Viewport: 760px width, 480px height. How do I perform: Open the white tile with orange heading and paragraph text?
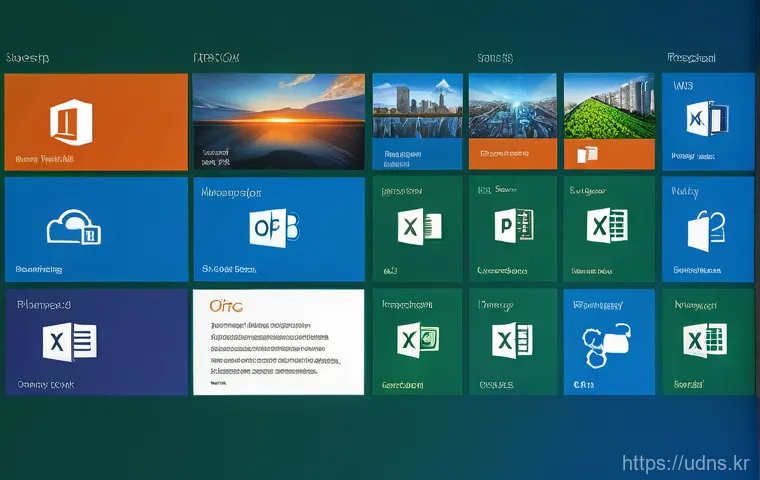(279, 342)
